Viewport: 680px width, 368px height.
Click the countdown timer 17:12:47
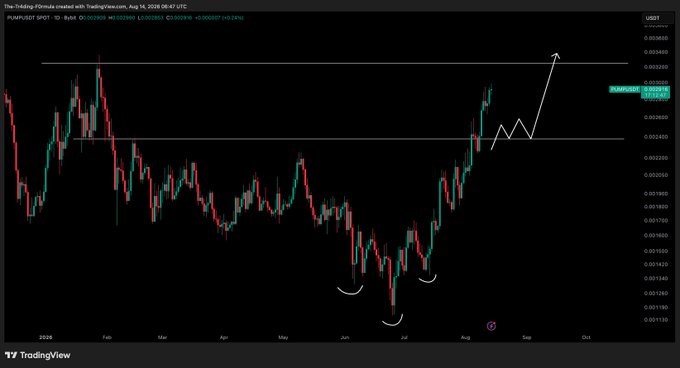655,94
